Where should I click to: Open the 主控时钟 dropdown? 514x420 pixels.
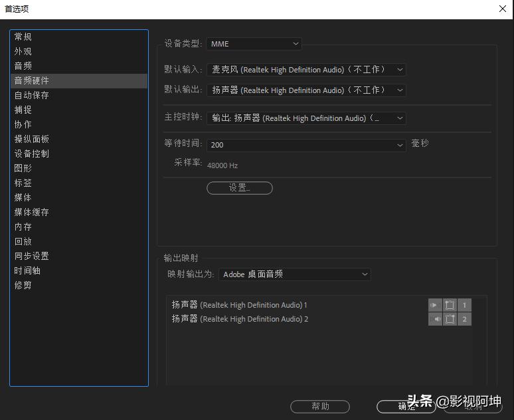tap(305, 118)
